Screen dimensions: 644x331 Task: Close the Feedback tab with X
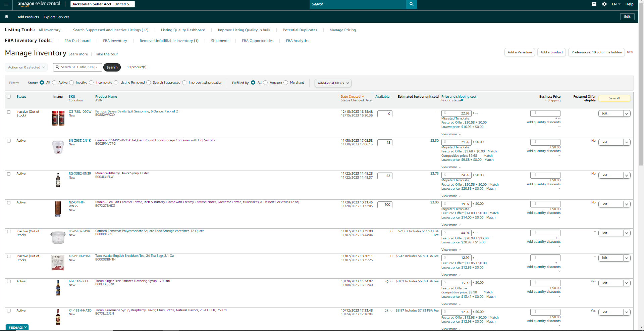tap(25, 328)
